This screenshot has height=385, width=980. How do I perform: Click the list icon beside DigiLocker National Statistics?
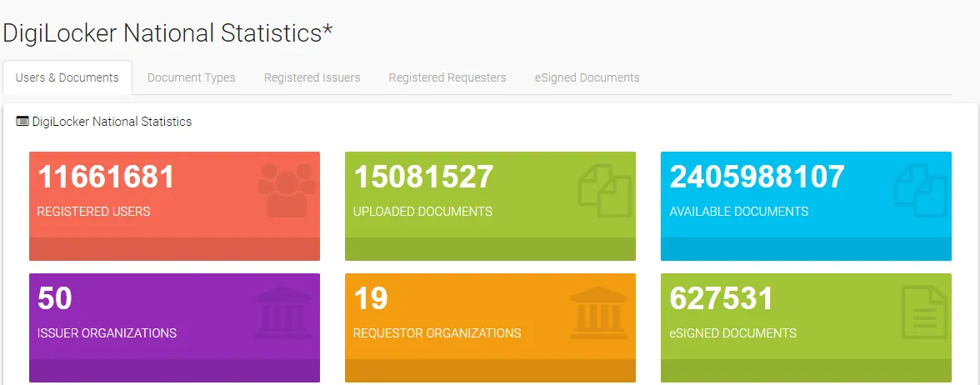tap(22, 122)
